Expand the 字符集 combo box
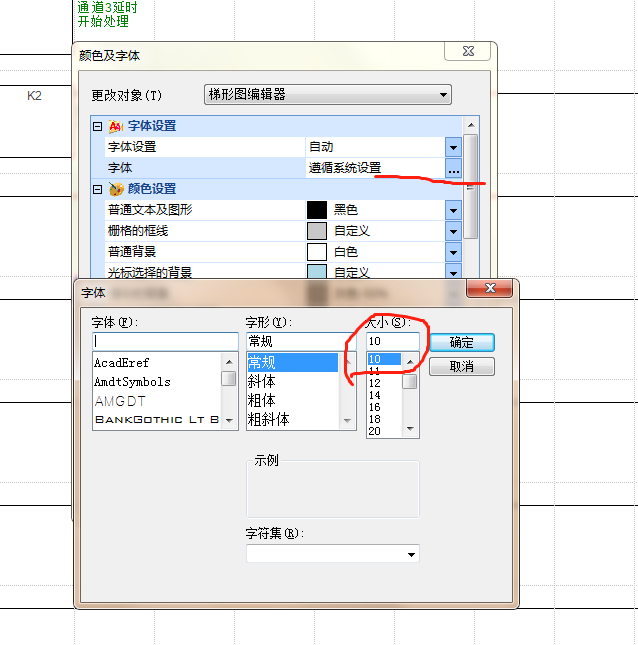This screenshot has height=645, width=638. [x=411, y=554]
